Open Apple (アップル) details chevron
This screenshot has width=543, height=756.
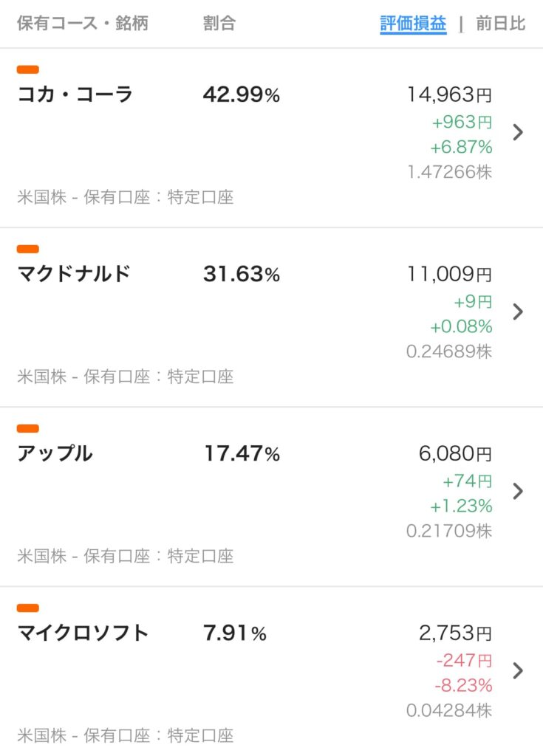pyautogui.click(x=518, y=491)
